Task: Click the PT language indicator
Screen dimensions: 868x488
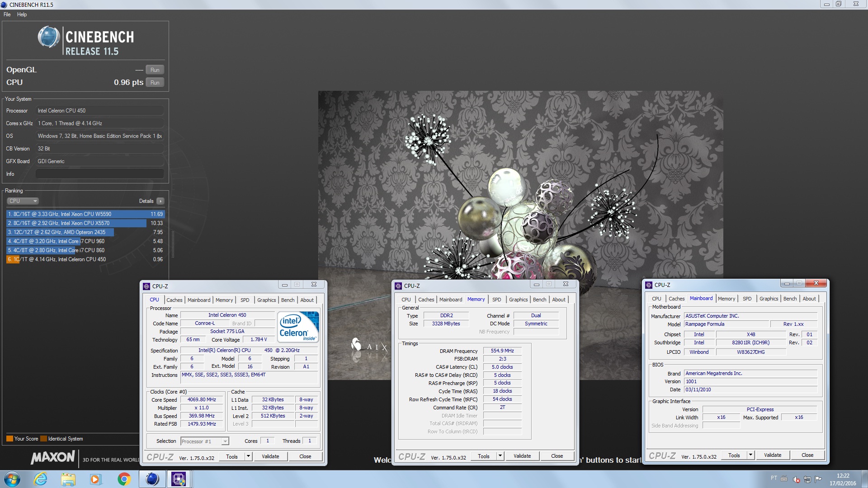Action: point(774,478)
